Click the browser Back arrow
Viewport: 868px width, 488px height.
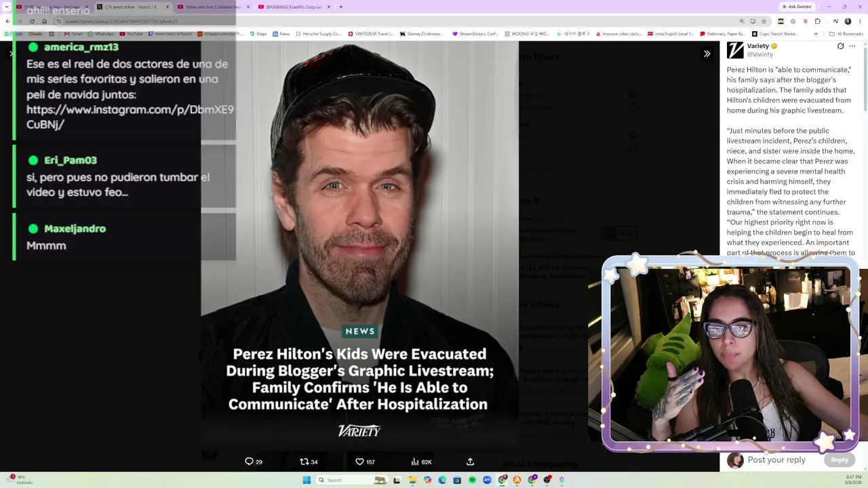7,21
